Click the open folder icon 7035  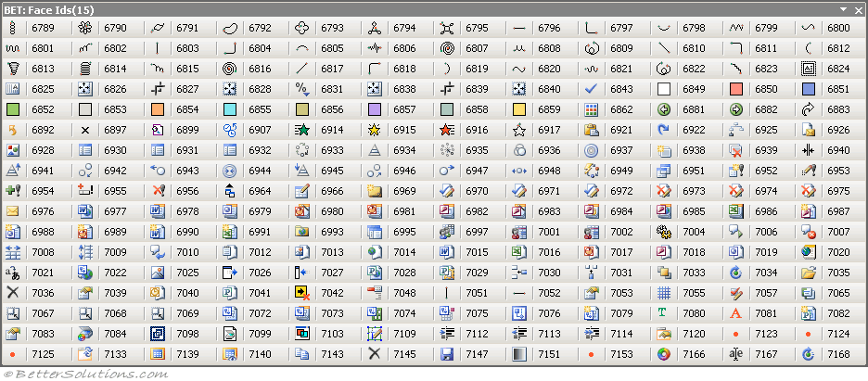[x=809, y=272]
